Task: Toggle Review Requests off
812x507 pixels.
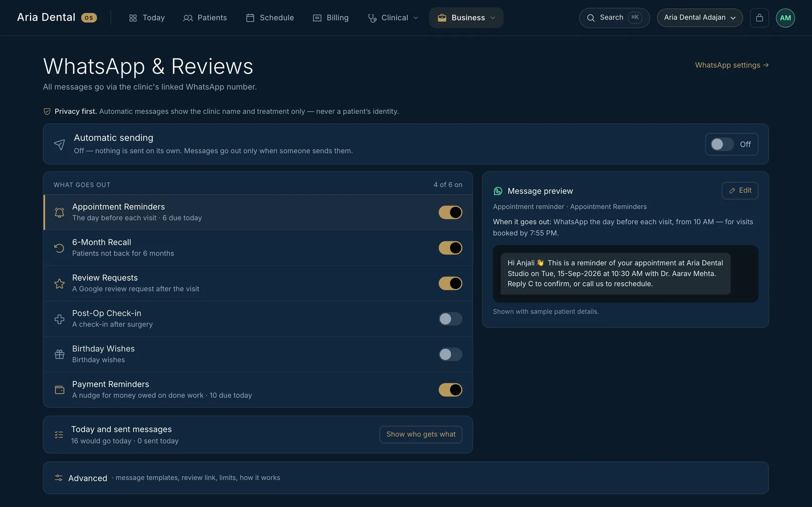Action: tap(450, 284)
